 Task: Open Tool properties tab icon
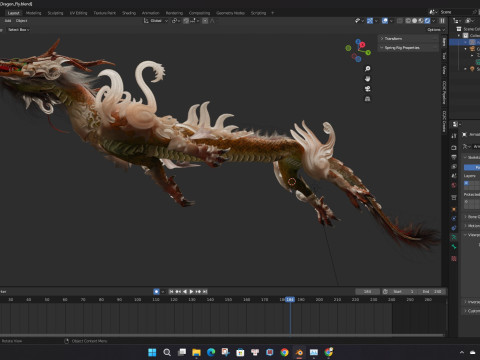click(x=454, y=136)
